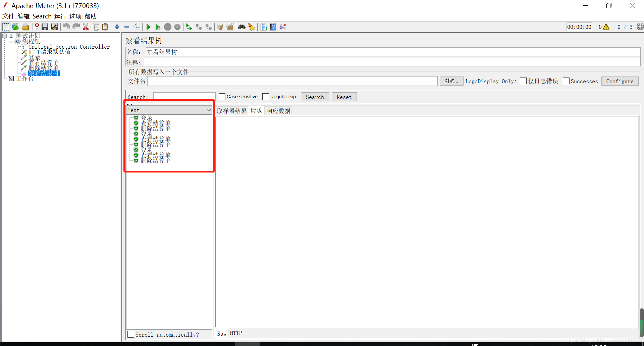Collapse the 线程组 tree node

click(11, 41)
